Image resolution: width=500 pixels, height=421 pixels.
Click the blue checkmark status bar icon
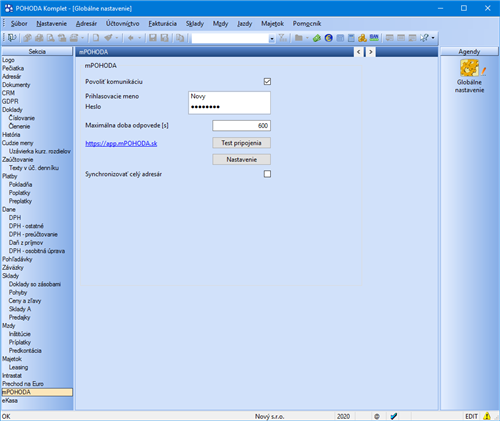coord(394,416)
